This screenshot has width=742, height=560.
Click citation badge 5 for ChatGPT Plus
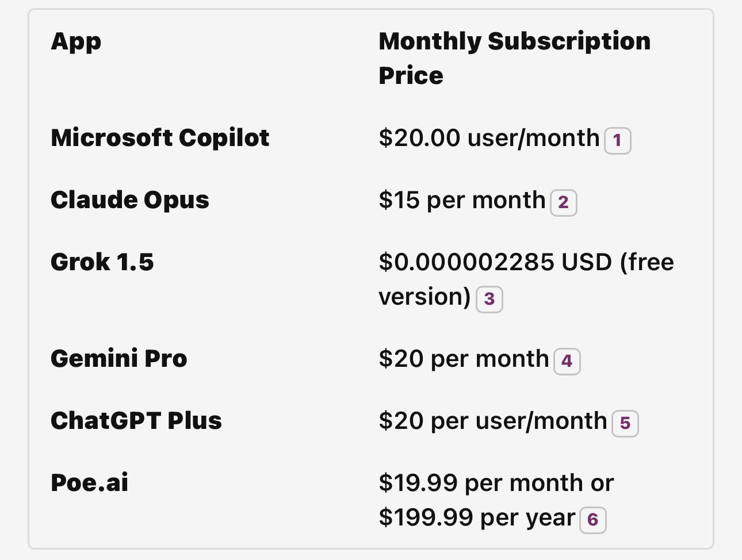(625, 423)
